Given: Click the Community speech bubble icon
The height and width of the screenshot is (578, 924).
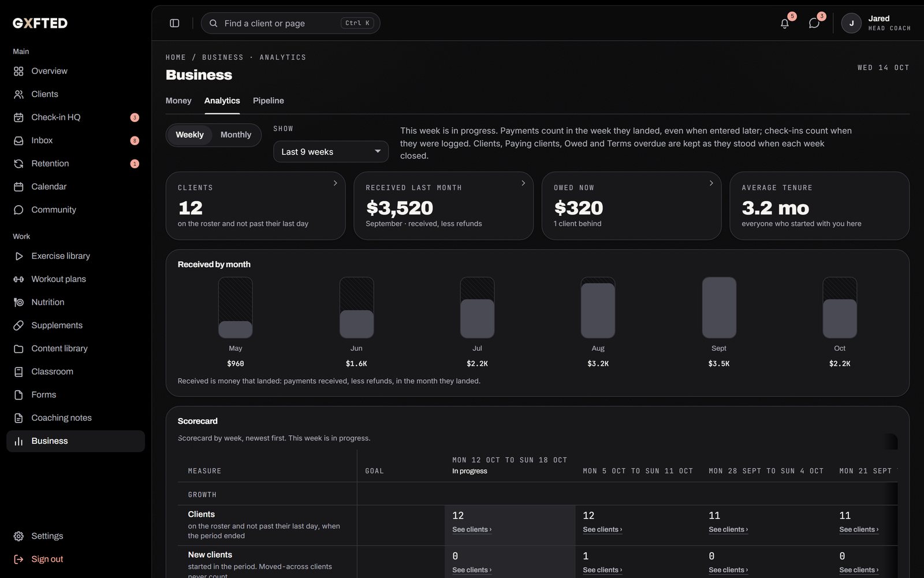Looking at the screenshot, I should 18,210.
